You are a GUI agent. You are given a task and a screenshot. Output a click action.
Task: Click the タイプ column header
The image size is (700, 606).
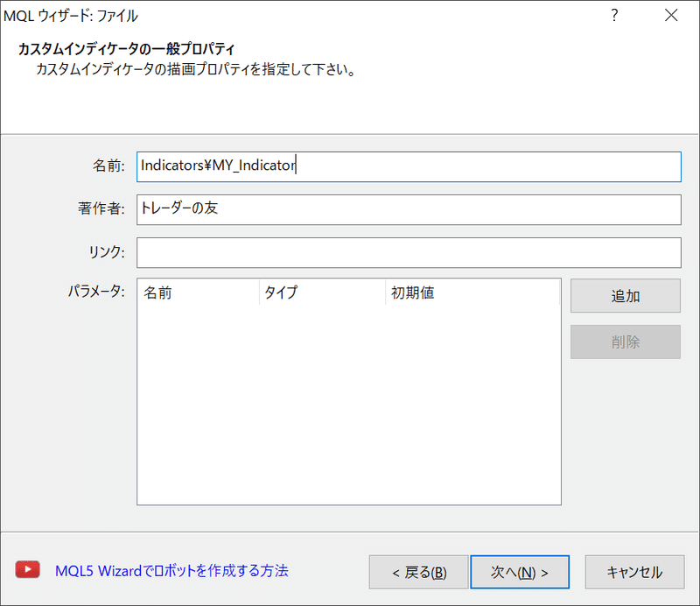[322, 292]
